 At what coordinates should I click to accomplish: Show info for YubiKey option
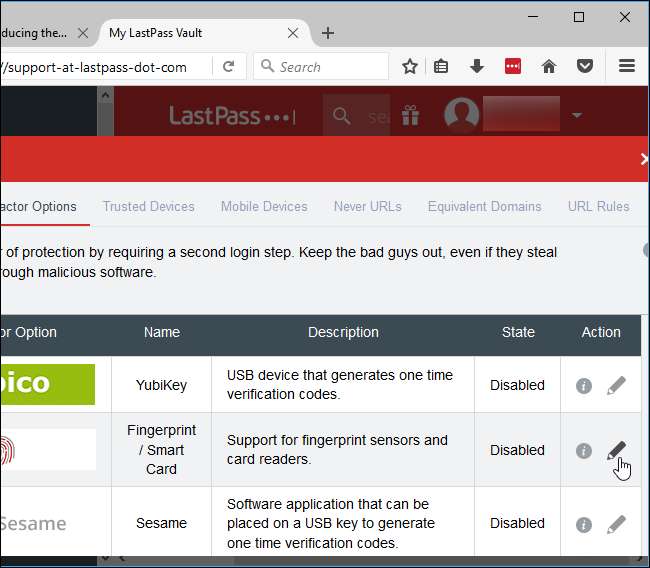coord(584,386)
